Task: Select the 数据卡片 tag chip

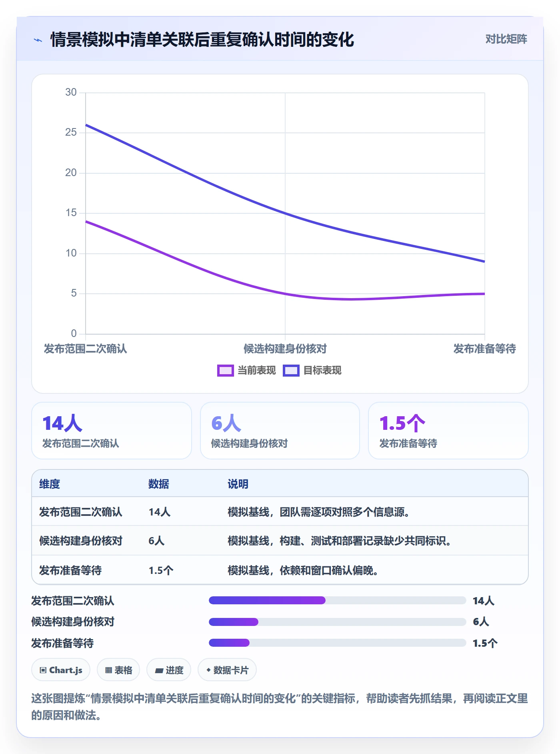Action: pyautogui.click(x=227, y=670)
